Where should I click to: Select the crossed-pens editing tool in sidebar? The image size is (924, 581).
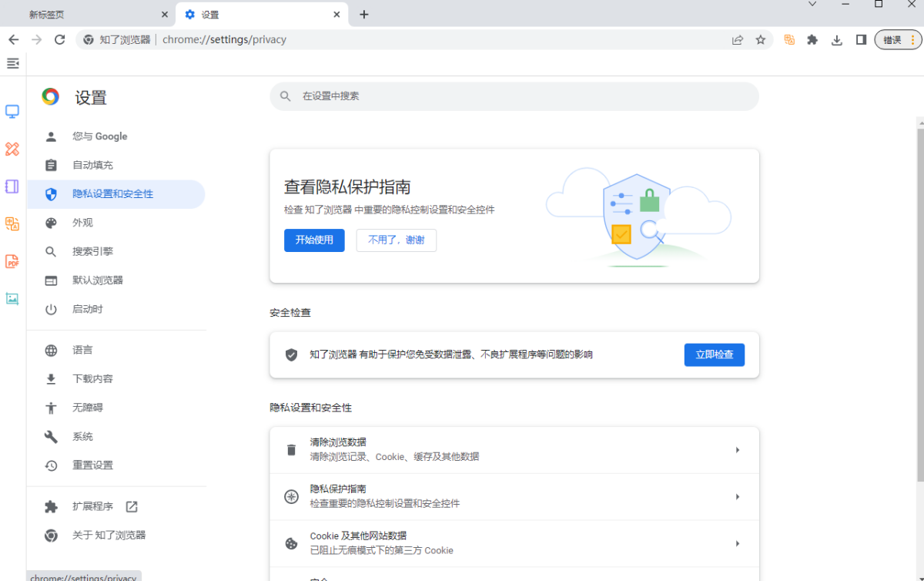coord(12,149)
